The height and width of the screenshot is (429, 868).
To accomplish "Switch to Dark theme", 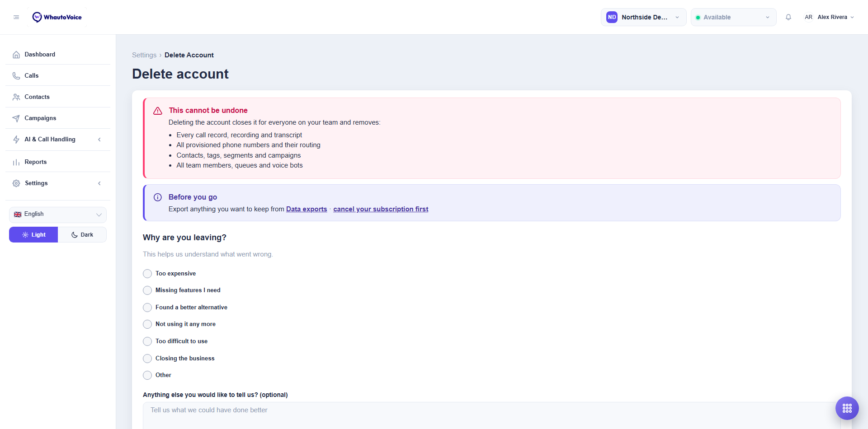I will coord(82,235).
